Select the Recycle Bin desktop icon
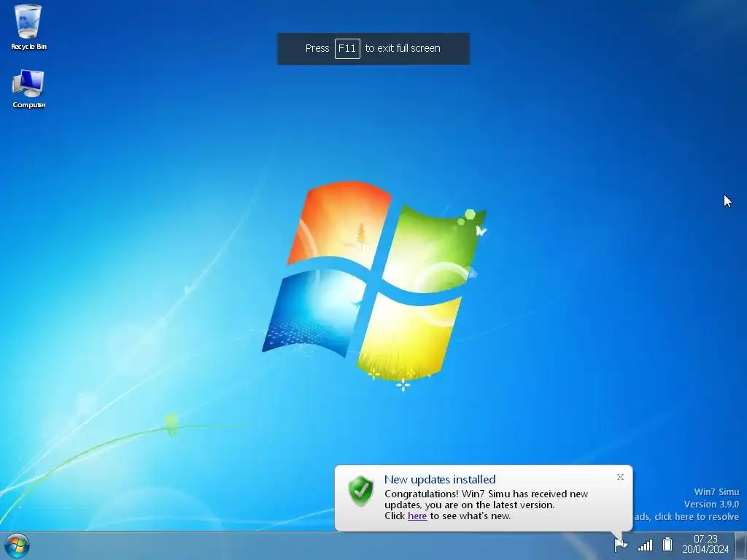This screenshot has height=560, width=747. point(28,27)
